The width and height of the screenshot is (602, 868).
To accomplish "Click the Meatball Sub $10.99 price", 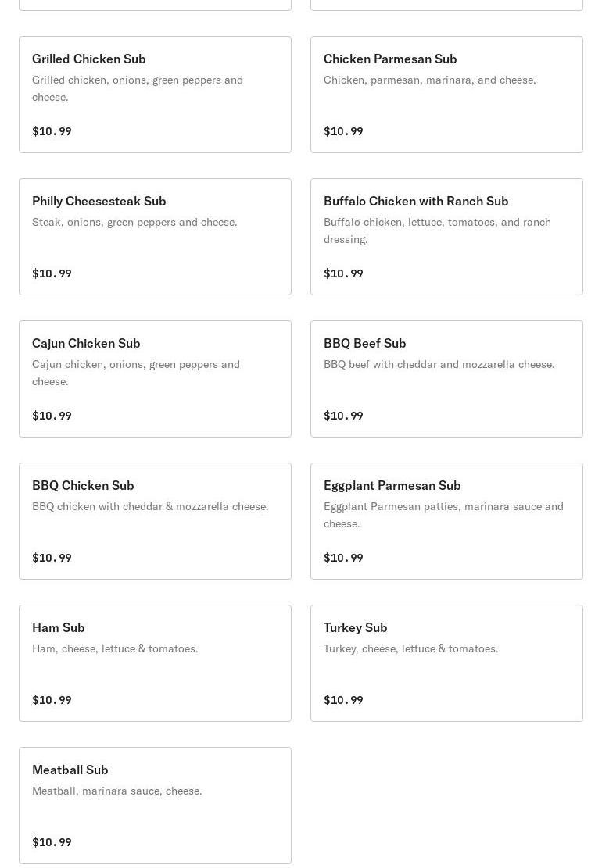I will (52, 842).
